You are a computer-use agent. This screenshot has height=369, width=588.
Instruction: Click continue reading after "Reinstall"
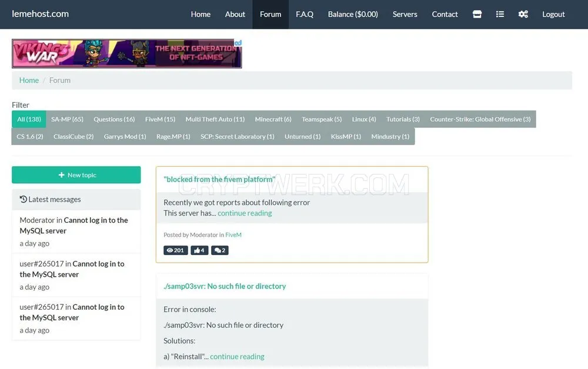[237, 357]
